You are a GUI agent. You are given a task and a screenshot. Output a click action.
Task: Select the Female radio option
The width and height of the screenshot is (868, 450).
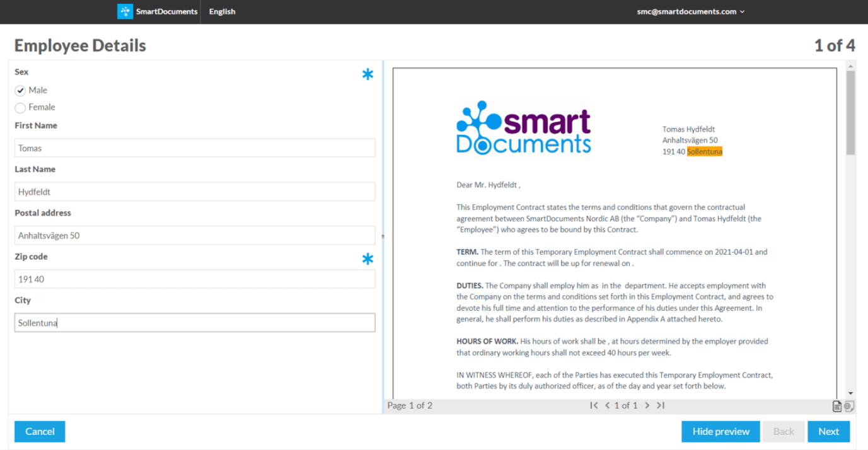(20, 108)
